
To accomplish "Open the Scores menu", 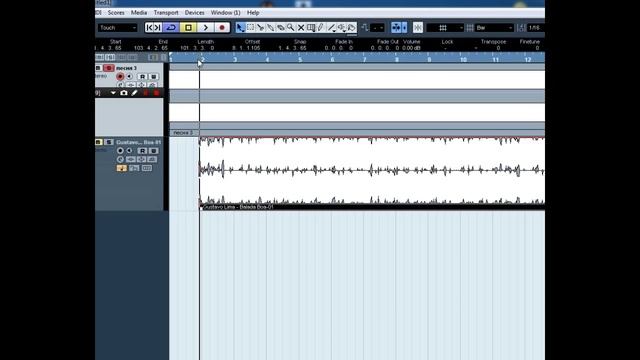I will coord(116,13).
